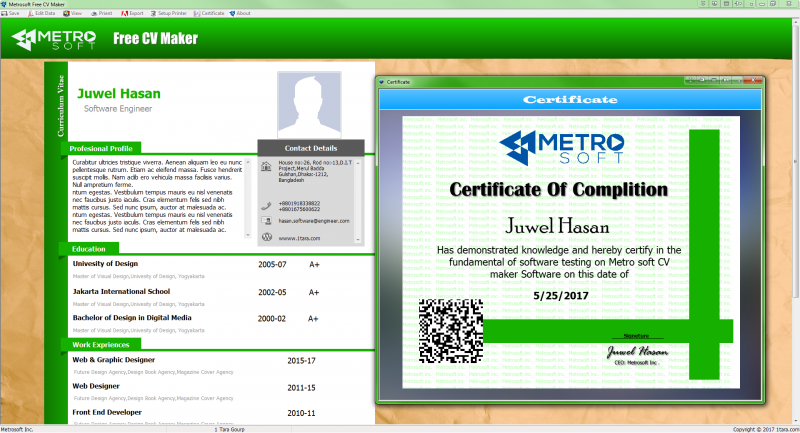The width and height of the screenshot is (800, 433).
Task: Click inside the Professional Profile text box
Action: (x=158, y=196)
